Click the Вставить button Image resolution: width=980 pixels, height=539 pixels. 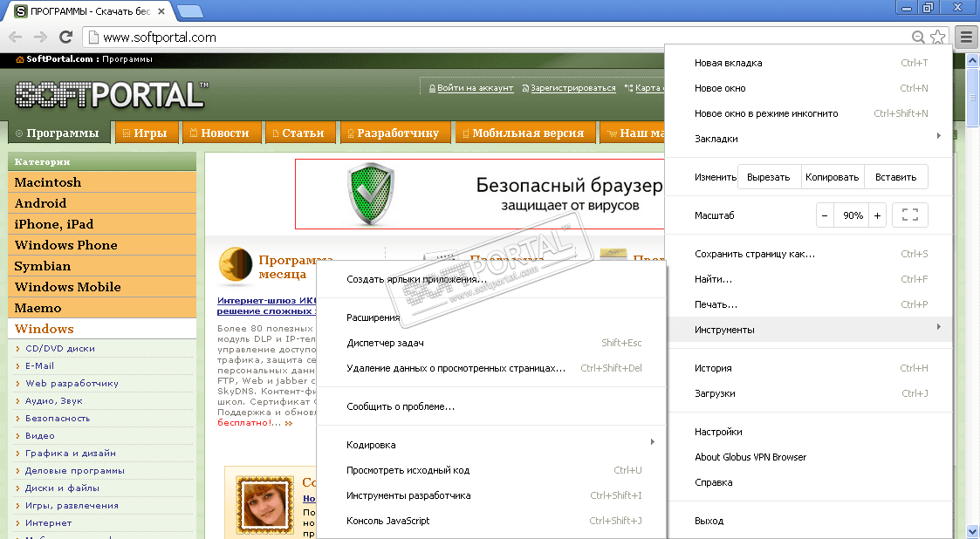[x=895, y=177]
